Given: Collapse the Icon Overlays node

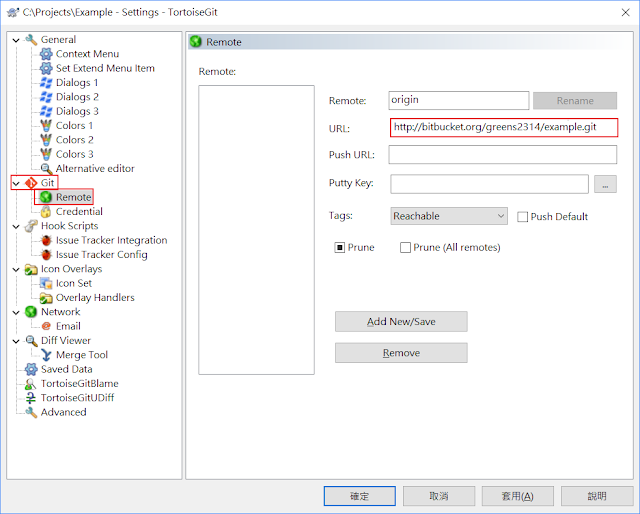Looking at the screenshot, I should pos(16,269).
